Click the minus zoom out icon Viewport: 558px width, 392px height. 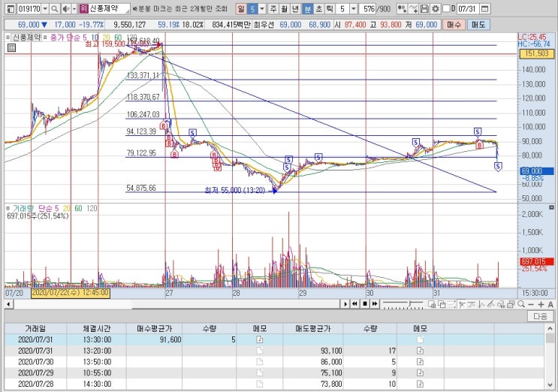(531, 304)
